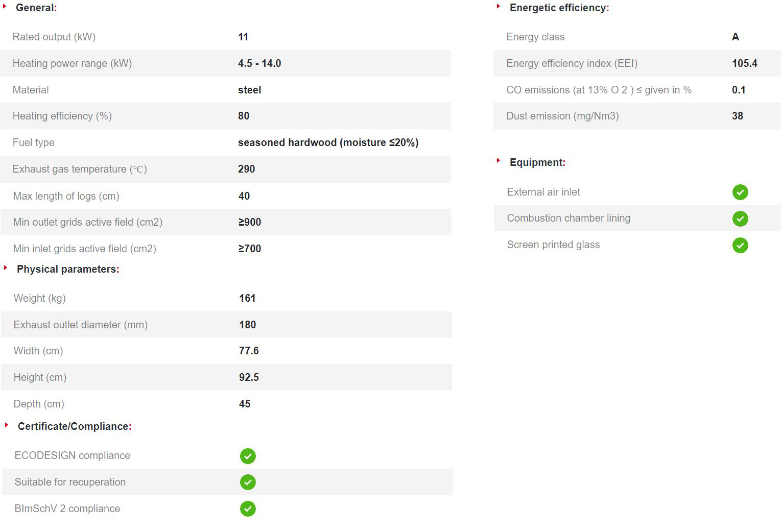781x532 pixels.
Task: Click the External air inlet checkmark
Action: pos(740,192)
